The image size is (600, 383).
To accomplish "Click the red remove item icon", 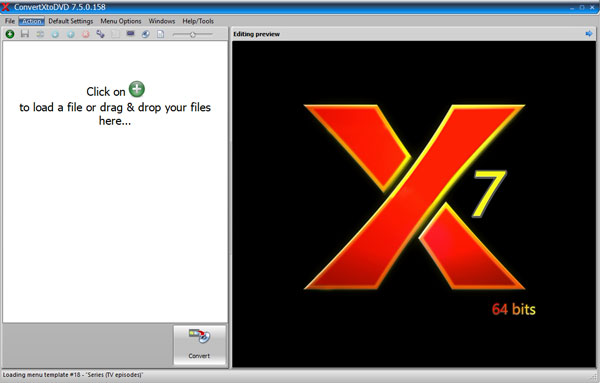I will (x=86, y=34).
